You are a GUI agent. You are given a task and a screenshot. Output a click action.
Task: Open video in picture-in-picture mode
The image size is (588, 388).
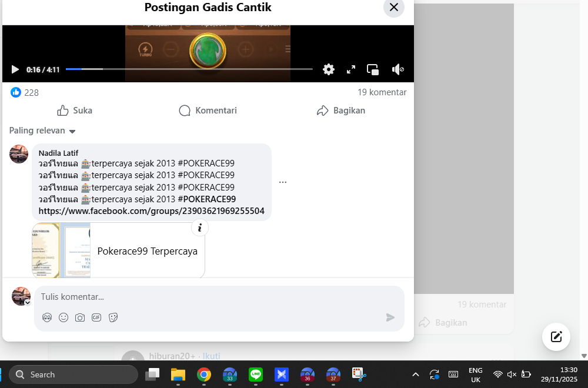click(x=373, y=69)
